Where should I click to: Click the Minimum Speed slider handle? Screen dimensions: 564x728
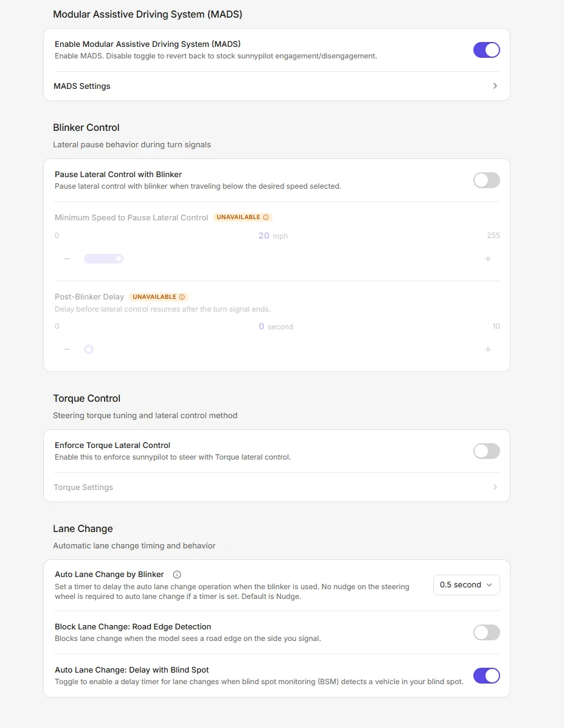(x=119, y=259)
